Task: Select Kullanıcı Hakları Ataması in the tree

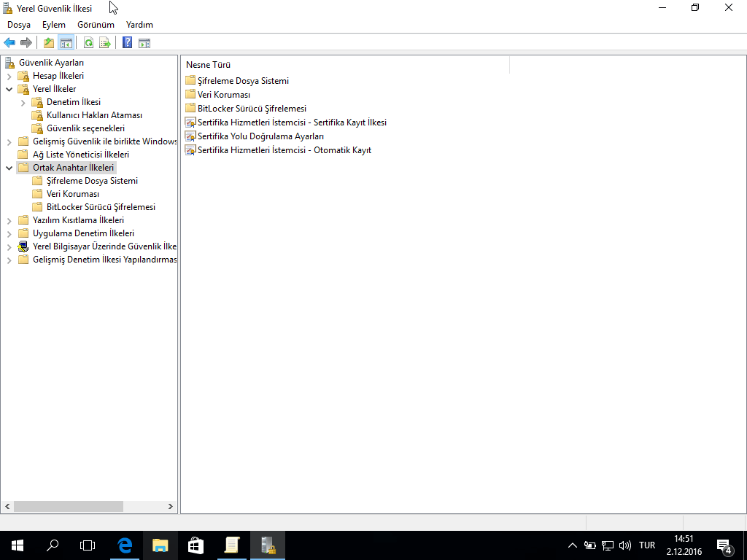Action: (x=94, y=115)
